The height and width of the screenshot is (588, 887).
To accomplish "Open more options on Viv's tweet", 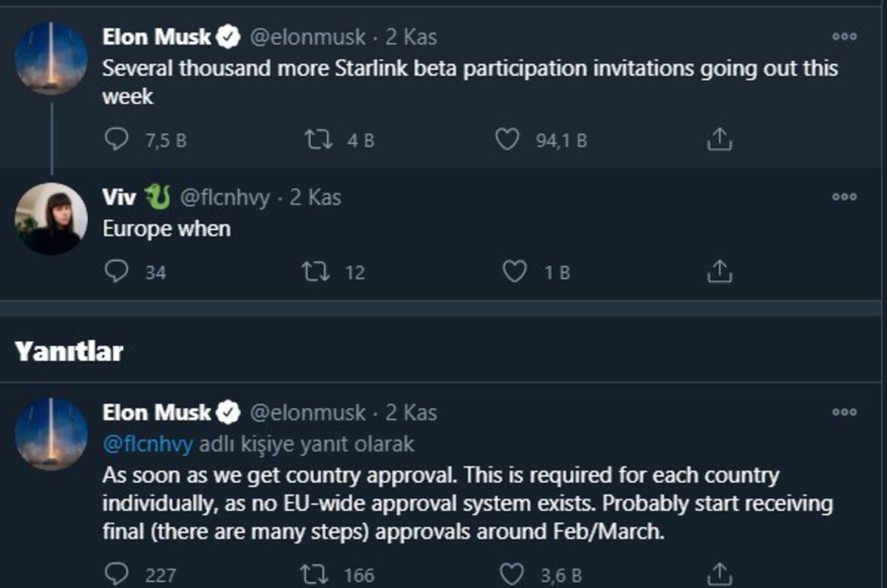I will [x=846, y=196].
